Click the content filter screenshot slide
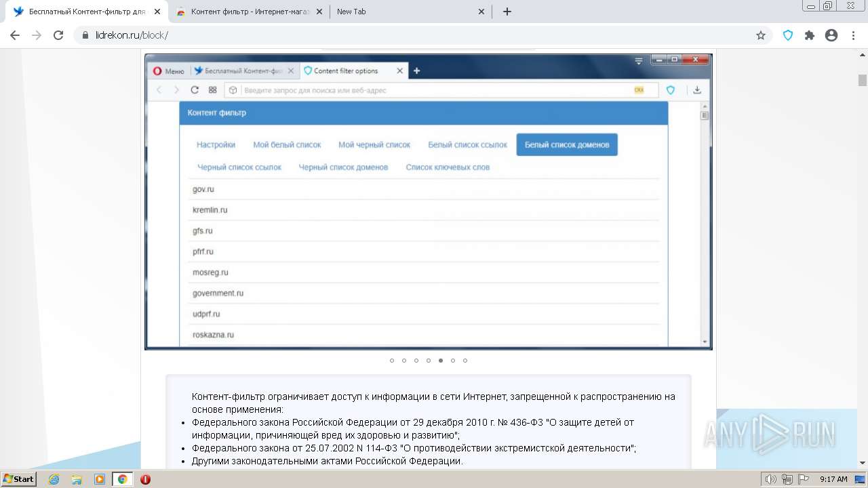The image size is (868, 488). [429, 202]
